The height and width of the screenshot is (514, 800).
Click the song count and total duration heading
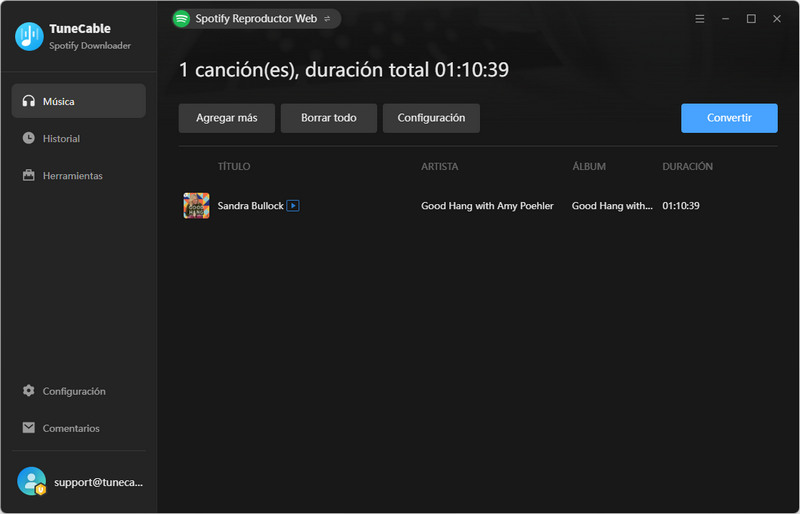[344, 69]
